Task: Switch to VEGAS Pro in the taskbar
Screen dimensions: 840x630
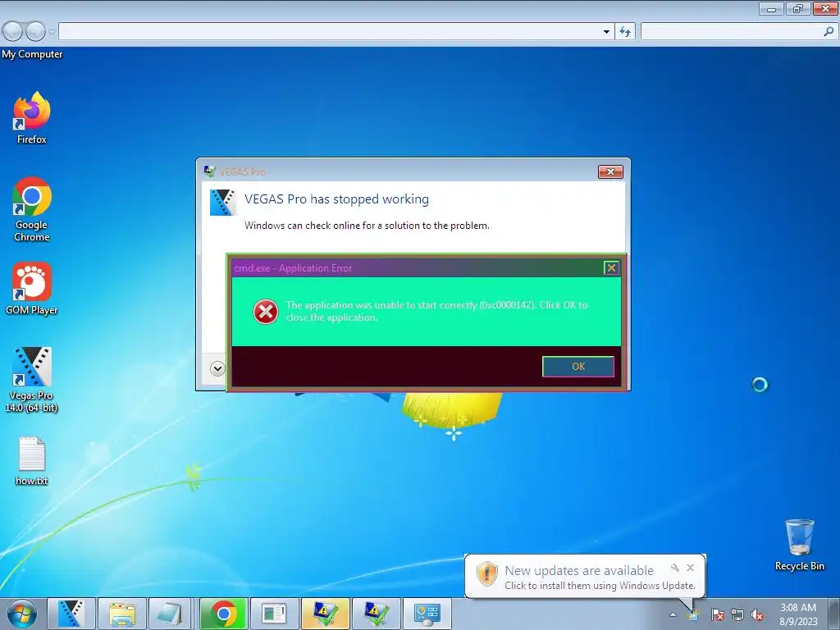Action: (x=71, y=614)
